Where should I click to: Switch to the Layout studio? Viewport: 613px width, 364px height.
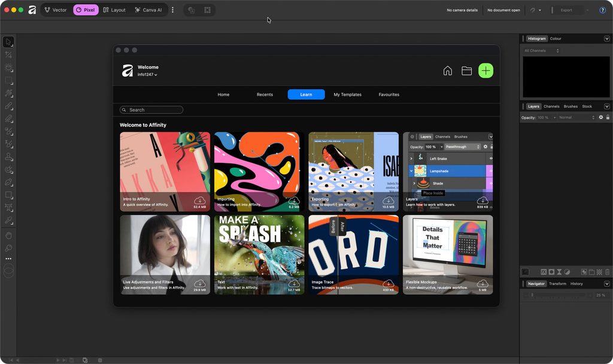[x=114, y=10]
